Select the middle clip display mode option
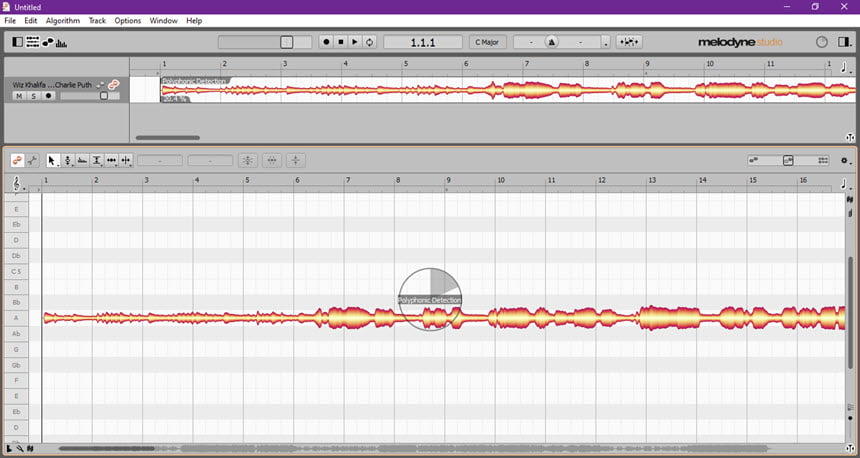Viewport: 860px width, 458px height. 788,160
